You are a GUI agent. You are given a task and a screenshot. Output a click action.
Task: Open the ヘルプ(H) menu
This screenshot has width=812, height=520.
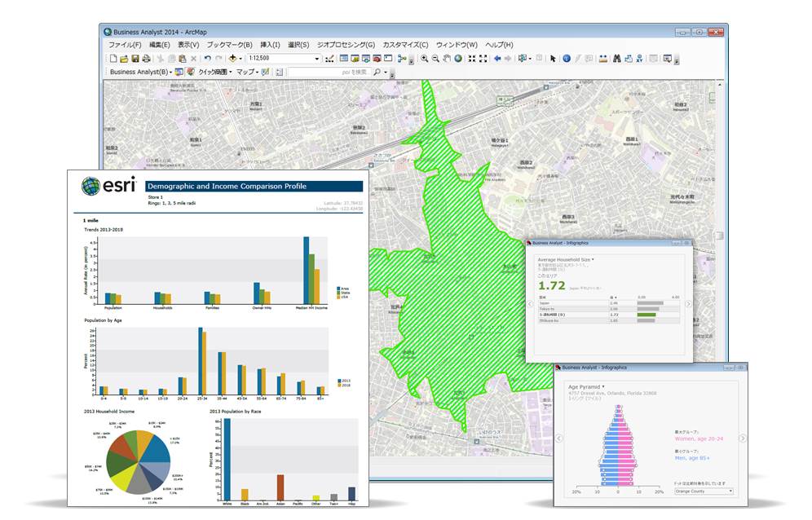pos(499,45)
